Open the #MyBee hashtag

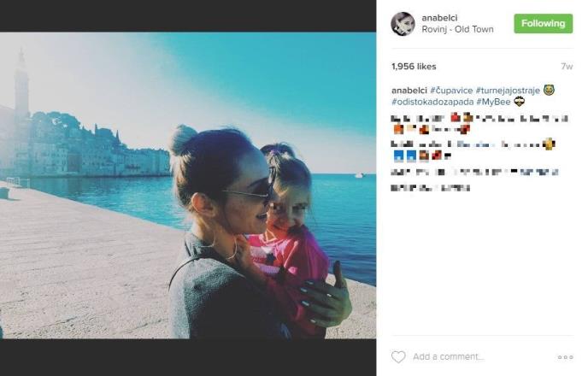pos(493,102)
